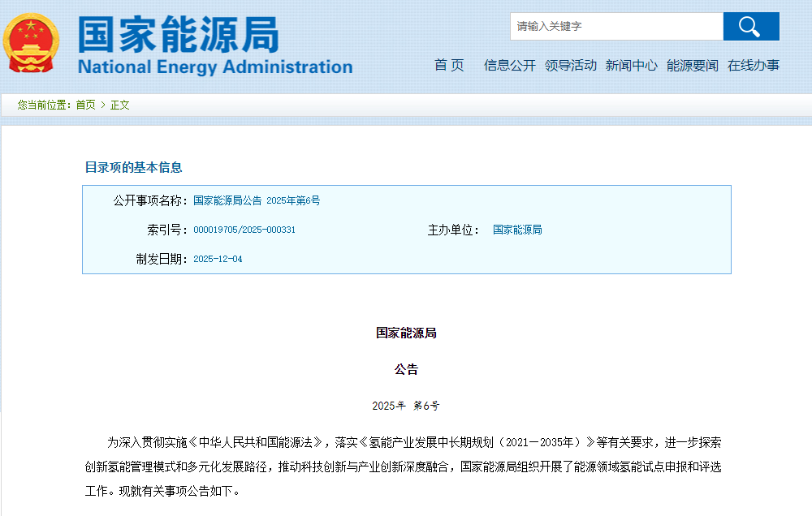Go to the 领导活动 section
The width and height of the screenshot is (812, 516).
click(x=571, y=66)
